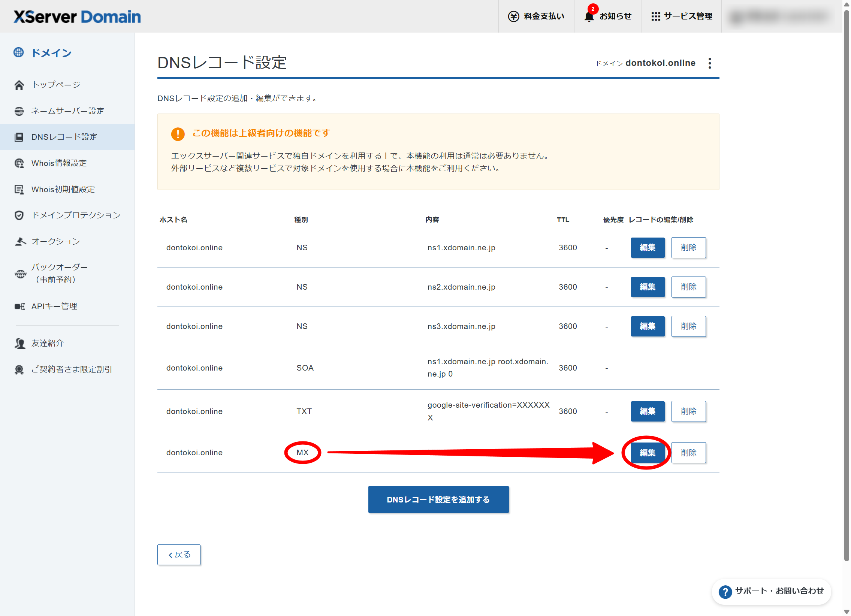Click the ご契約者さま限定割引 badge icon
Screen dimensions: 851x616
point(19,369)
